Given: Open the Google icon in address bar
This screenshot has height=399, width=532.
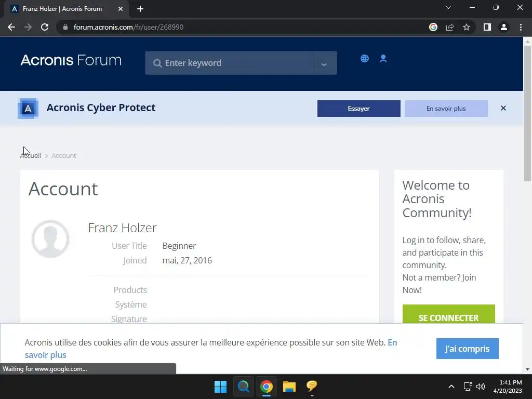Looking at the screenshot, I should click(x=433, y=27).
